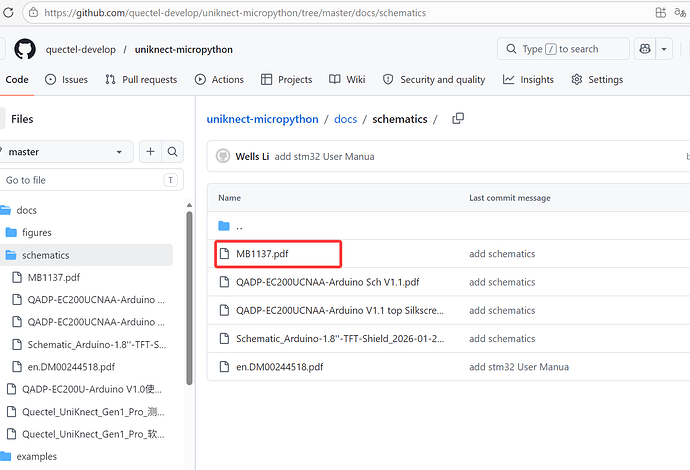Screen dimensions: 690x470
Task: Reload the page with the refresh icon
Action: (8, 12)
